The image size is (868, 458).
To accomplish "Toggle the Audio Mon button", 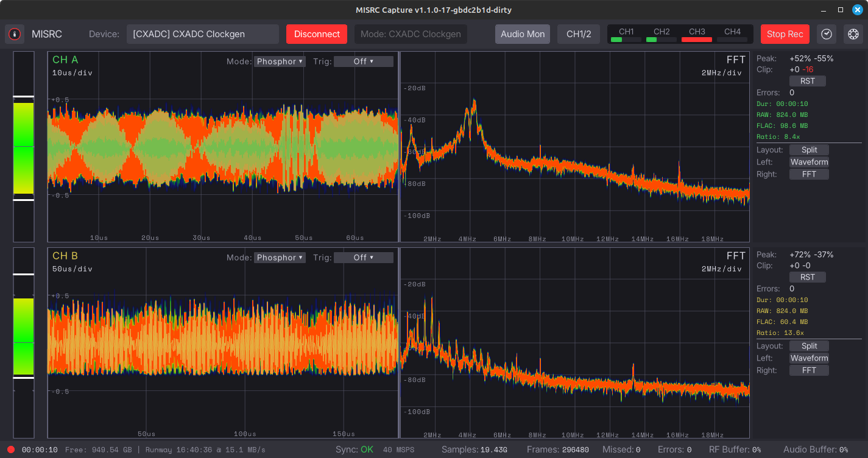I will (523, 34).
